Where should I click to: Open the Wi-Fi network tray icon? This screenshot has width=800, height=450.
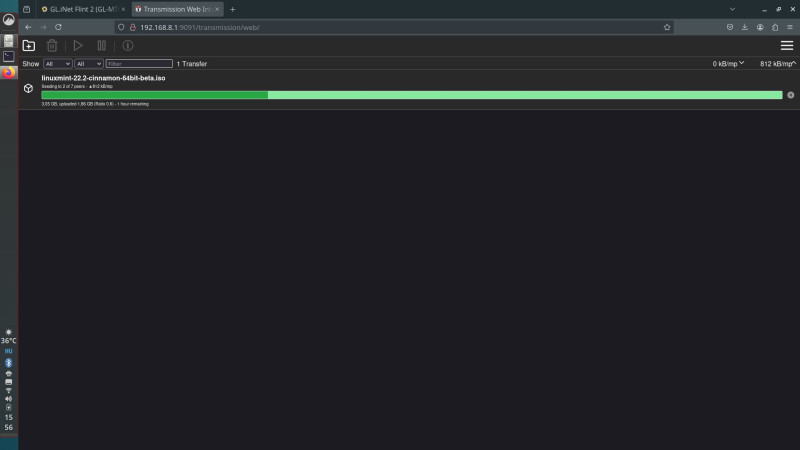pos(9,390)
